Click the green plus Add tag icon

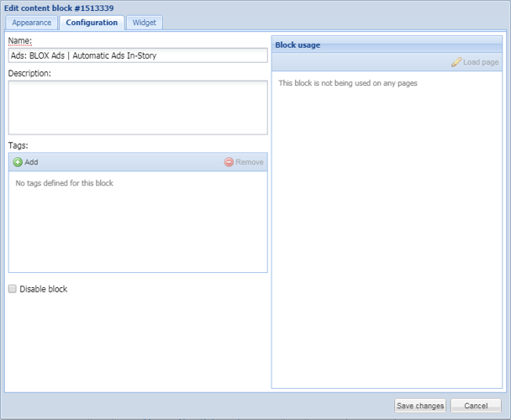tap(18, 162)
